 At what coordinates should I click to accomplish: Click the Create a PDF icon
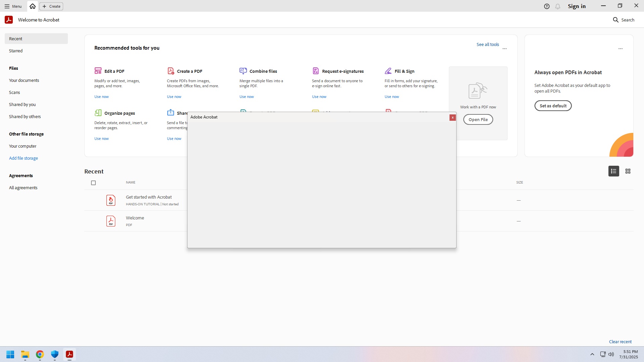(x=171, y=71)
